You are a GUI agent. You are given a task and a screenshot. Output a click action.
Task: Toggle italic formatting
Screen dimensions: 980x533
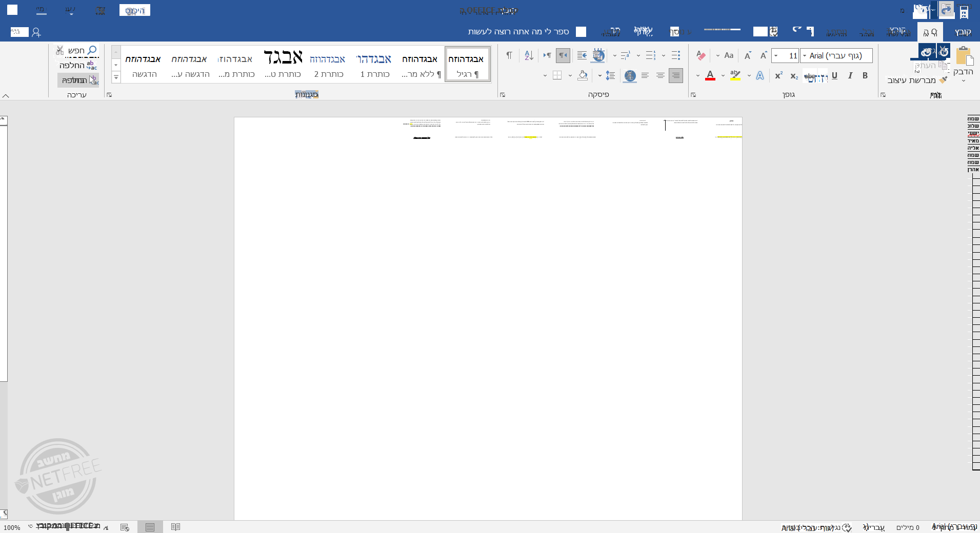(x=850, y=76)
